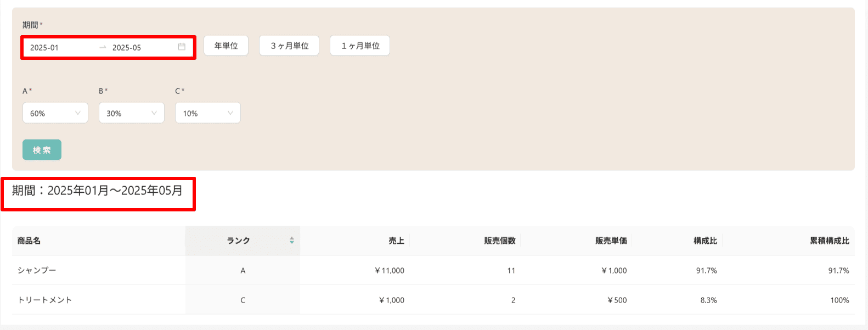Viewport: 868px width, 330px height.
Task: Select the トリートメント product row
Action: 433,300
